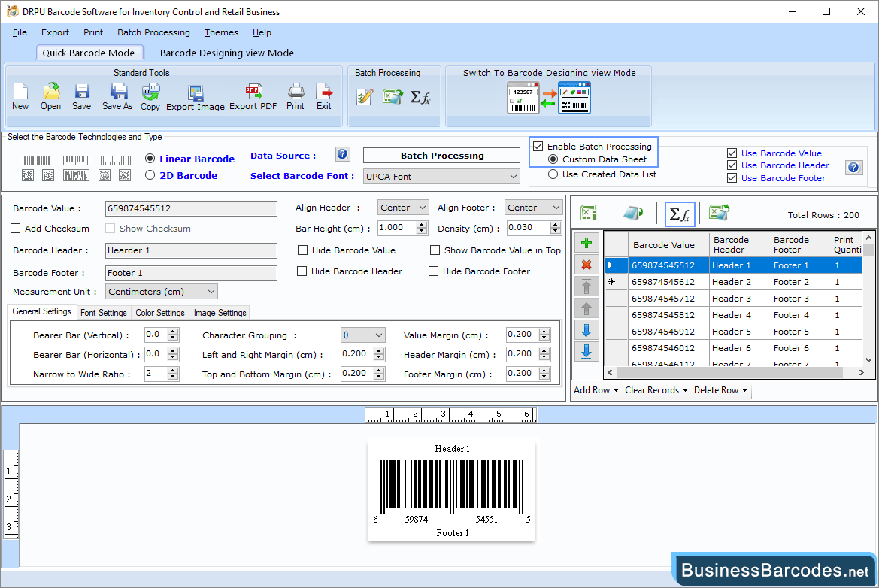The image size is (879, 588).
Task: Click the Excel import icon above data sheet
Action: [x=588, y=213]
